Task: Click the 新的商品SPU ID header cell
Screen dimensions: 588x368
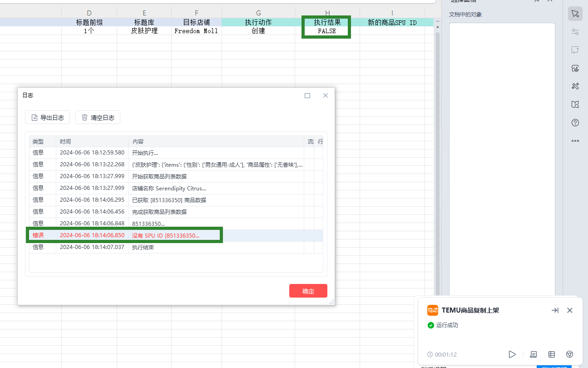Action: (x=392, y=22)
